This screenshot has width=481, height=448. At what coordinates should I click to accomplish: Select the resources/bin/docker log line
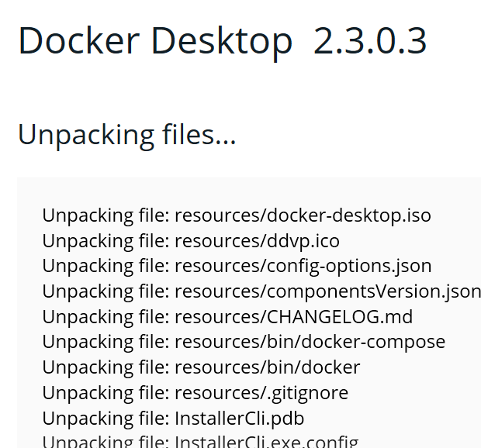pos(201,367)
